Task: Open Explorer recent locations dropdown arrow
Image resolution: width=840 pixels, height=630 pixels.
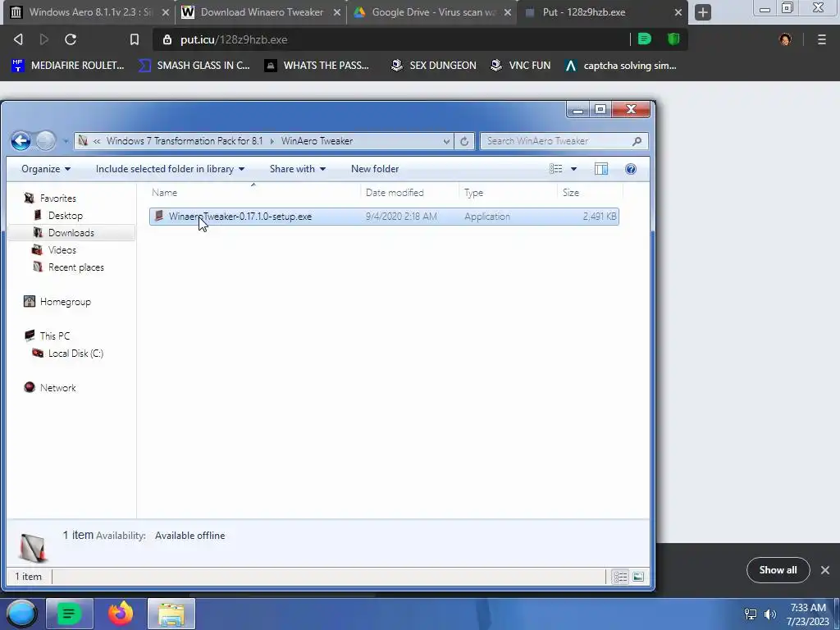Action: (66, 141)
